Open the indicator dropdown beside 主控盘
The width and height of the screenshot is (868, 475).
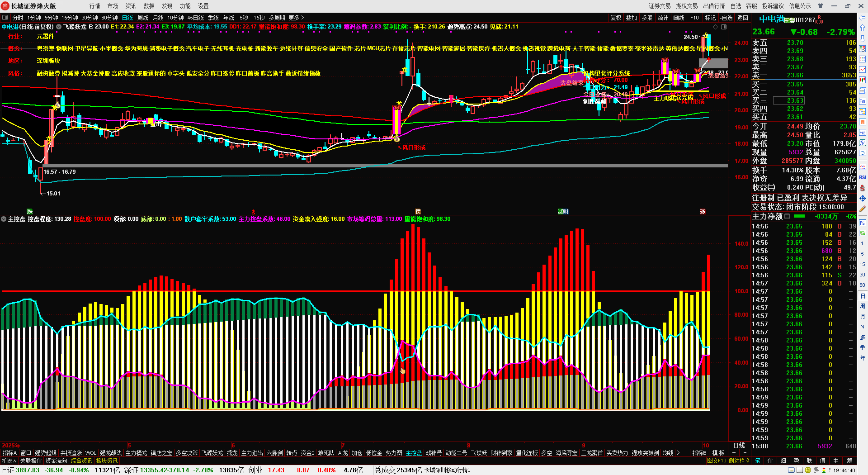point(4,219)
